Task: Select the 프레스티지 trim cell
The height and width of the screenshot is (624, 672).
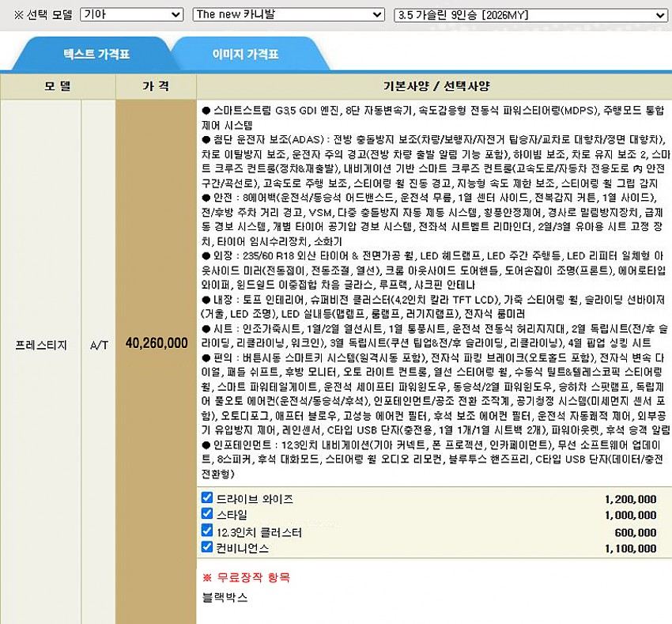Action: coord(41,344)
